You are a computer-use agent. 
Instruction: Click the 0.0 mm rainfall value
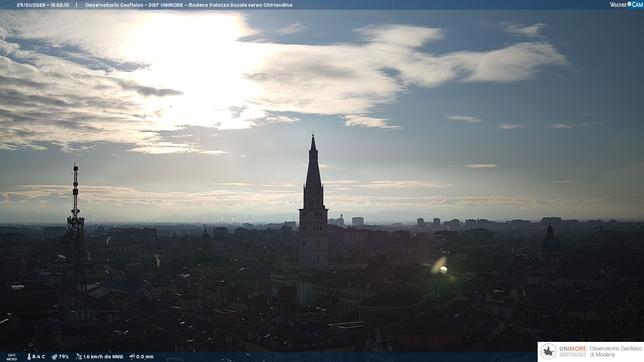coord(145,357)
